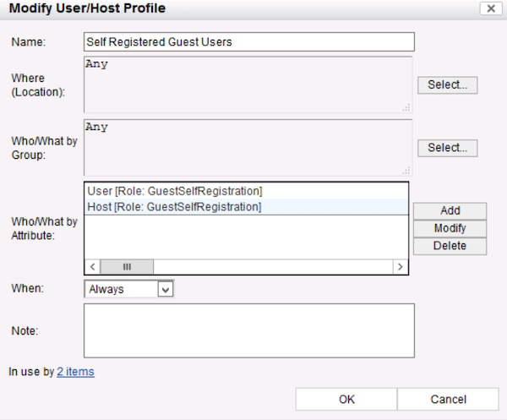Cancel the profile modification
This screenshot has width=507, height=420.
pos(448,400)
